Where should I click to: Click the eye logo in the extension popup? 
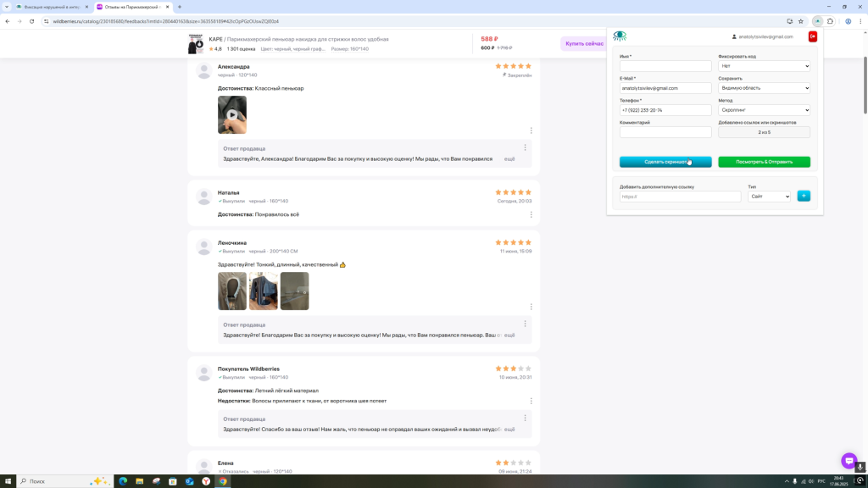pyautogui.click(x=620, y=36)
